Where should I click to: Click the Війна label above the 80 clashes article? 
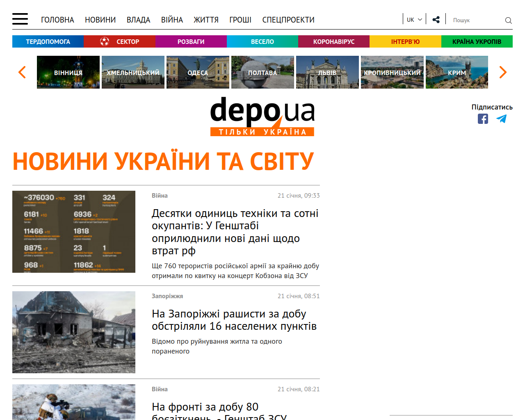click(x=160, y=389)
